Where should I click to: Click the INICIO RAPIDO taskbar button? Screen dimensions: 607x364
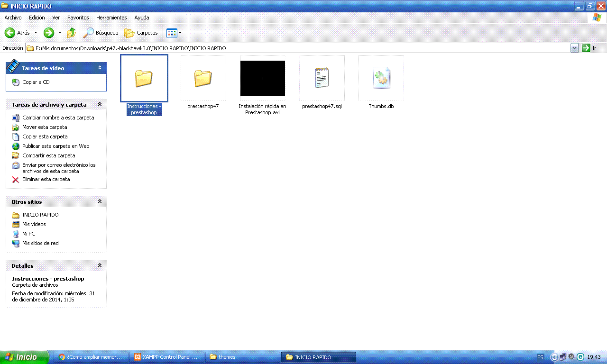(x=319, y=357)
